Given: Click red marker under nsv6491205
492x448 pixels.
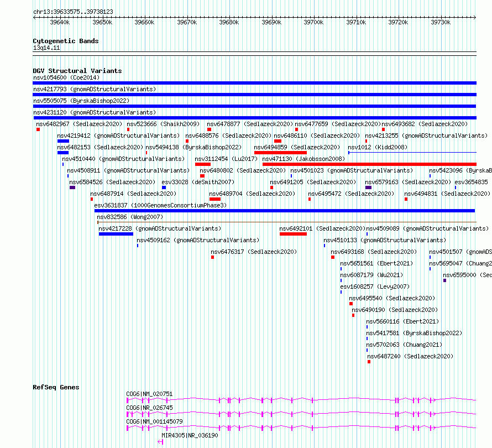Looking at the screenshot, I should click(x=271, y=187).
